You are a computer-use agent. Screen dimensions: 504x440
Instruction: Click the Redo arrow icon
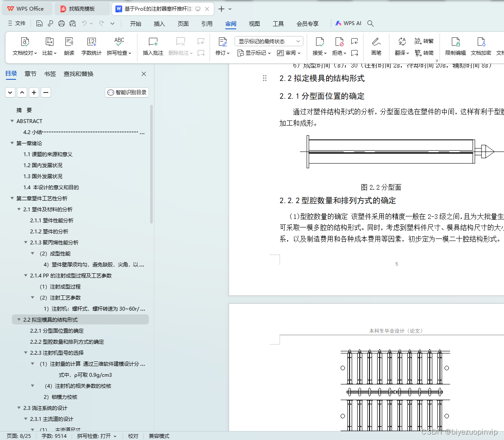click(x=101, y=23)
